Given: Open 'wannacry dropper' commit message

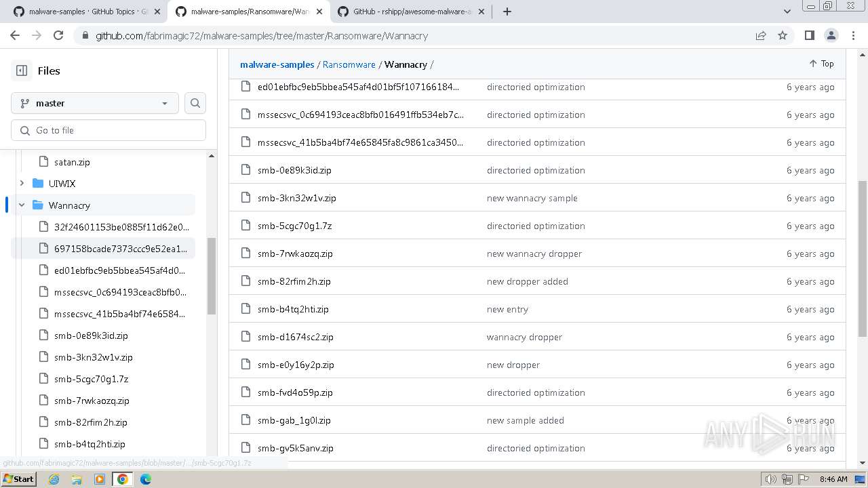Looking at the screenshot, I should [524, 337].
